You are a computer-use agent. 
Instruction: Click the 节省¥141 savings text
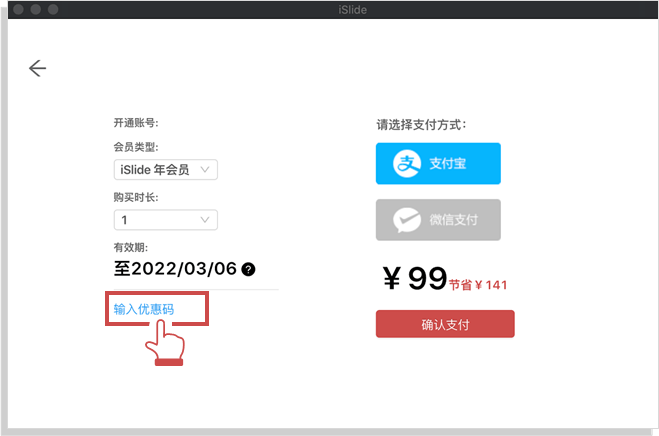[x=478, y=285]
